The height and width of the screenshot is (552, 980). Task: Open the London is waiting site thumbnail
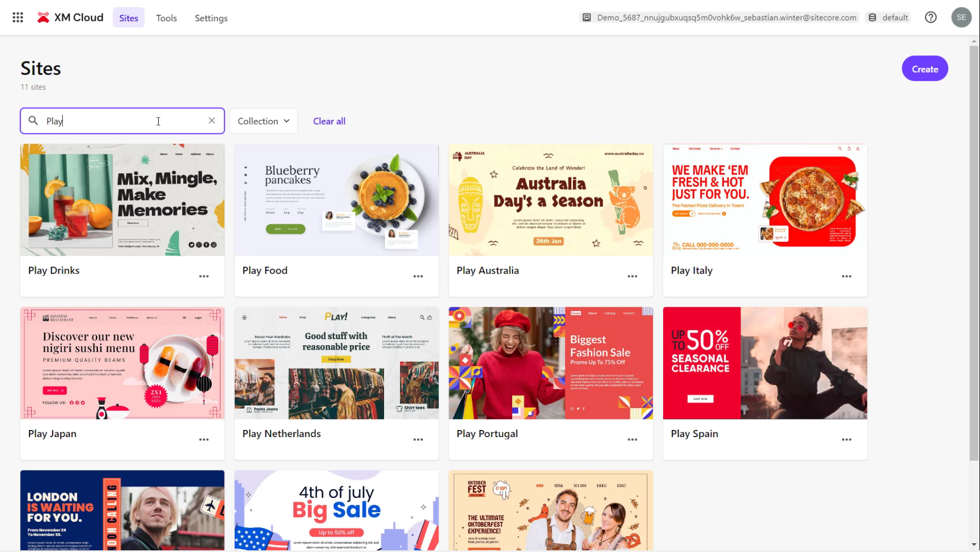(x=123, y=510)
